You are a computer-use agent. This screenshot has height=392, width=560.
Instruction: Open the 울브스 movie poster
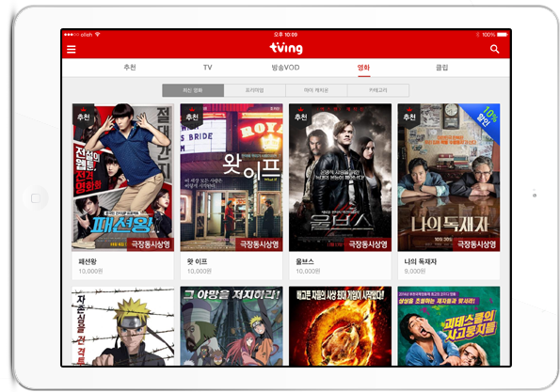[340, 178]
